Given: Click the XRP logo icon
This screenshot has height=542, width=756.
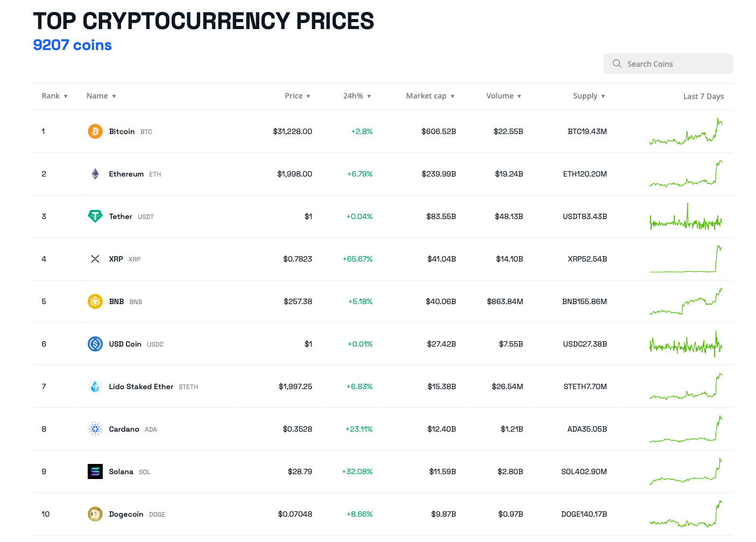Looking at the screenshot, I should pyautogui.click(x=95, y=259).
